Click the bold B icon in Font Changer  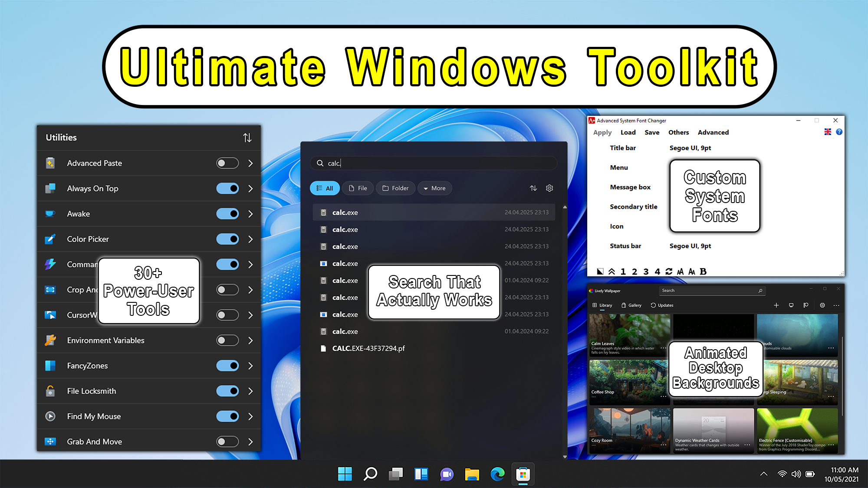(x=703, y=272)
